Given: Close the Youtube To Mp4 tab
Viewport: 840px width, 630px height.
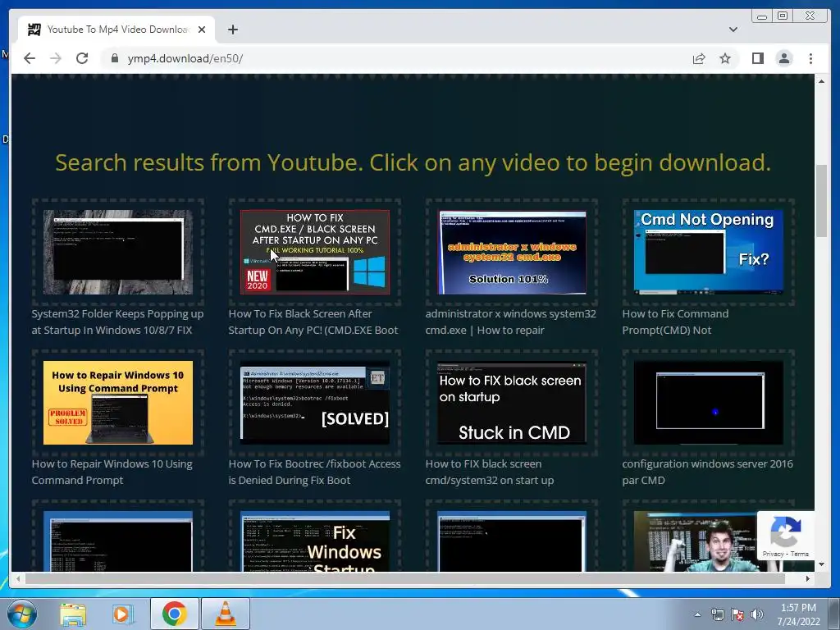Looking at the screenshot, I should pos(202,30).
